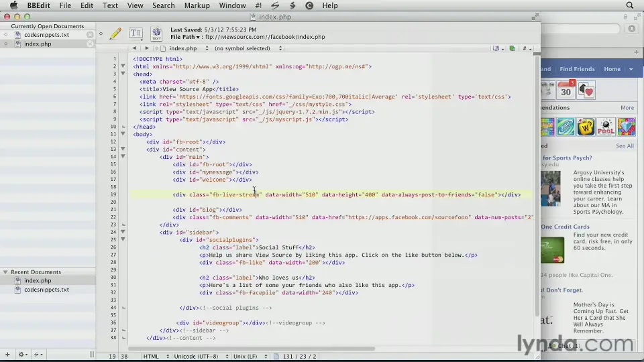
Task: Open the Search menu
Action: [x=164, y=5]
